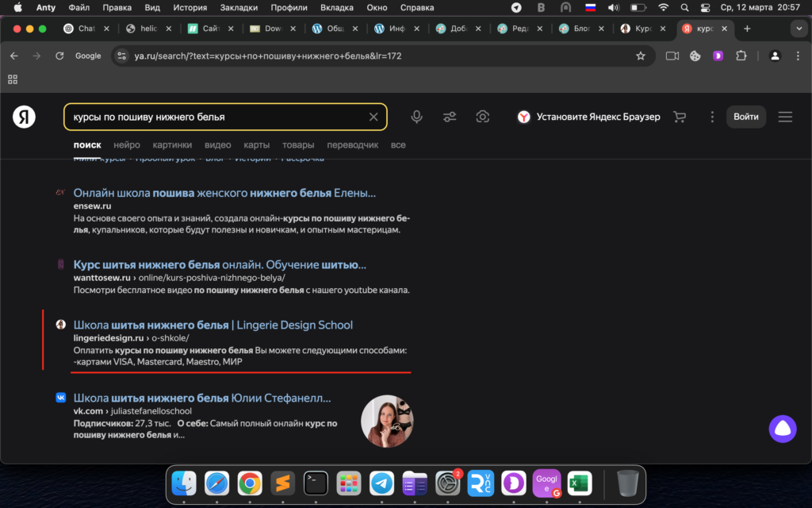Switch to the видео tab
The image size is (812, 508).
coord(217,145)
